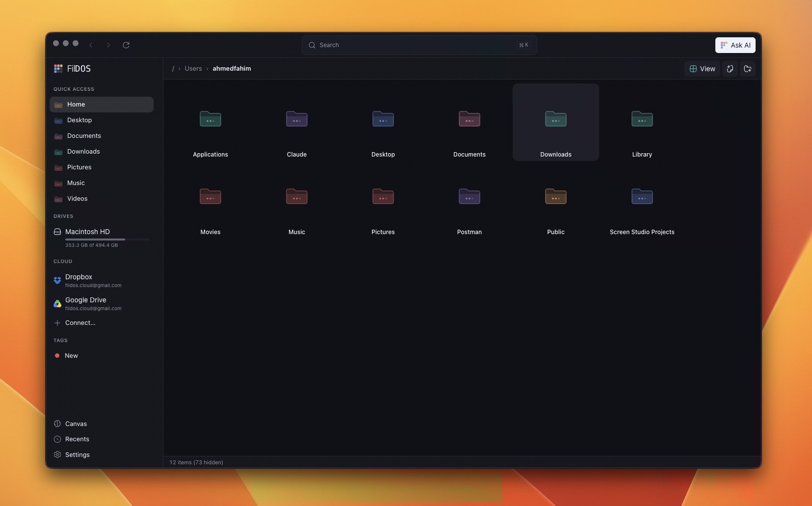Image resolution: width=812 pixels, height=506 pixels.
Task: Open the Desktop folder in the grid
Action: coord(383,119)
